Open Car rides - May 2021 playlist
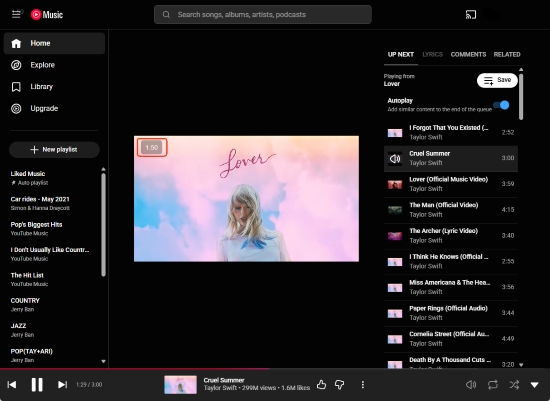The height and width of the screenshot is (401, 550). pyautogui.click(x=54, y=203)
